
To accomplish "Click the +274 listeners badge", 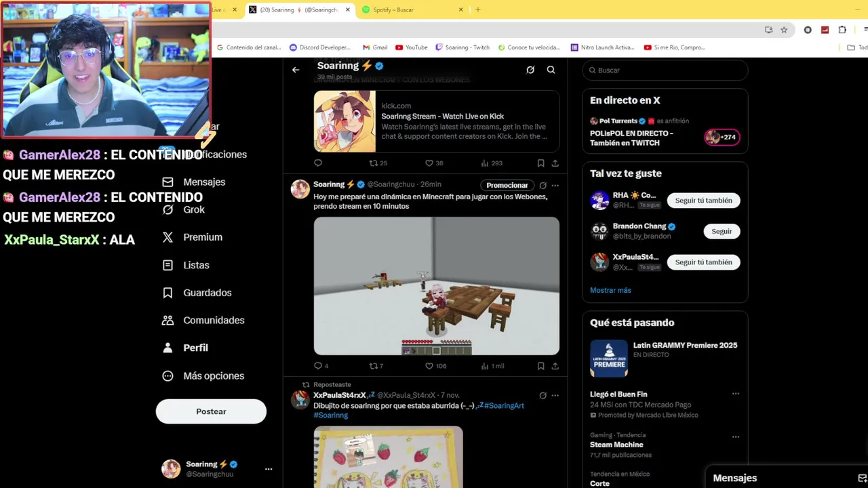I will click(722, 137).
